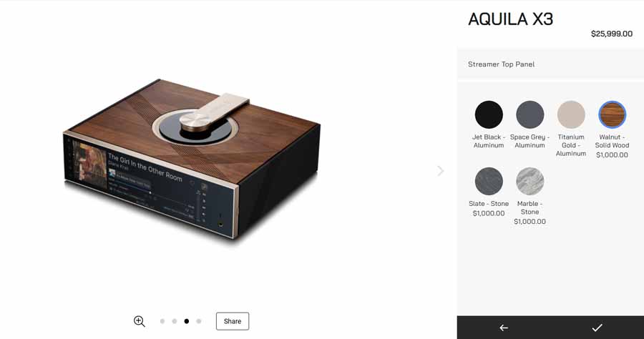Go to next product image arrow
Screen dimensions: 644x339
click(440, 171)
